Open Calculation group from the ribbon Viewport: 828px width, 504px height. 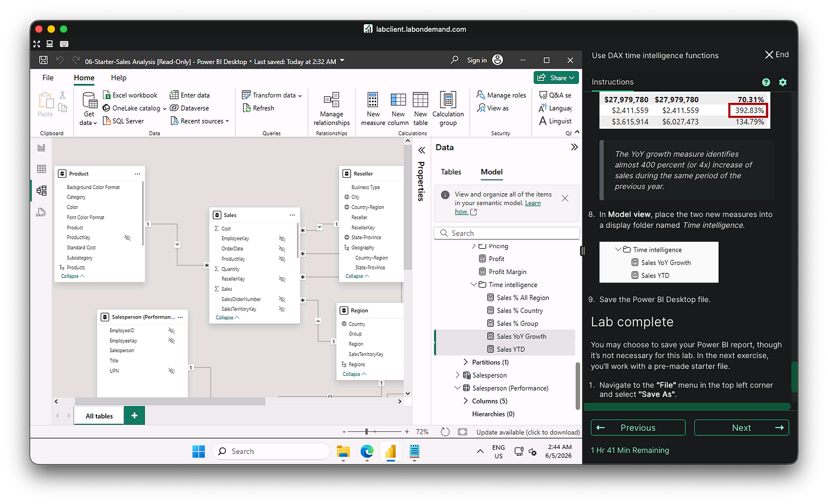[448, 109]
